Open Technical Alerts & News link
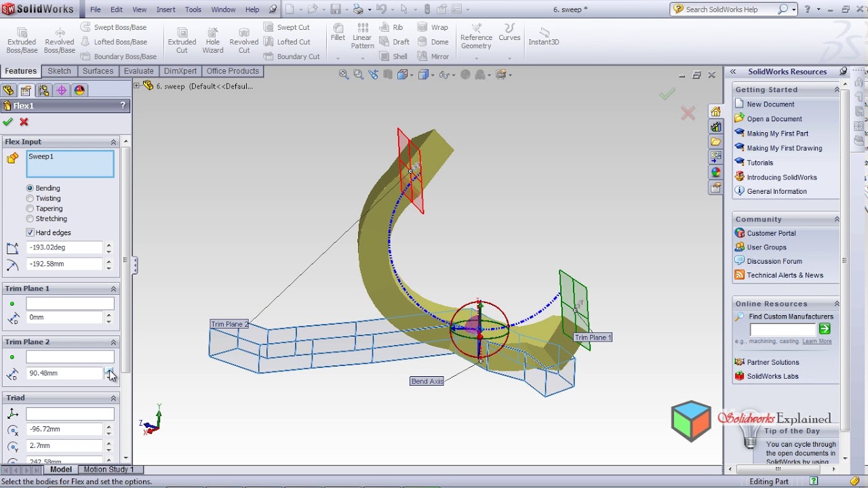868x488 pixels. tap(785, 275)
